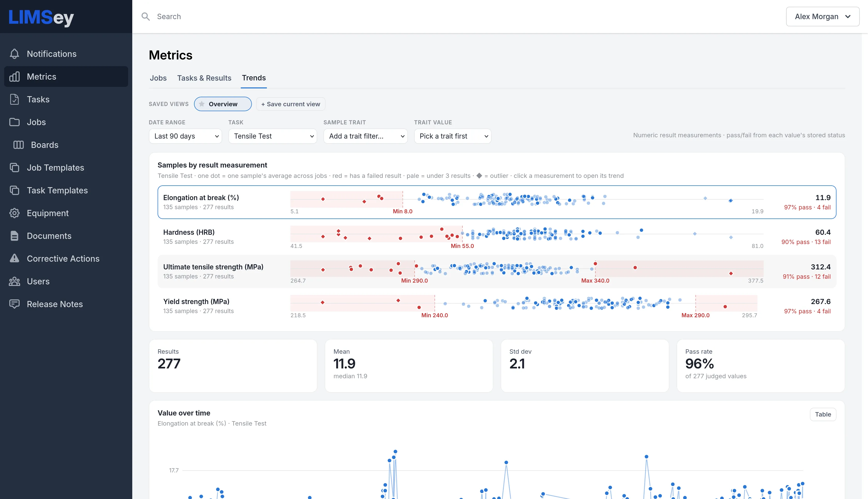This screenshot has width=868, height=499.
Task: Click the Boards columns icon
Action: click(19, 145)
